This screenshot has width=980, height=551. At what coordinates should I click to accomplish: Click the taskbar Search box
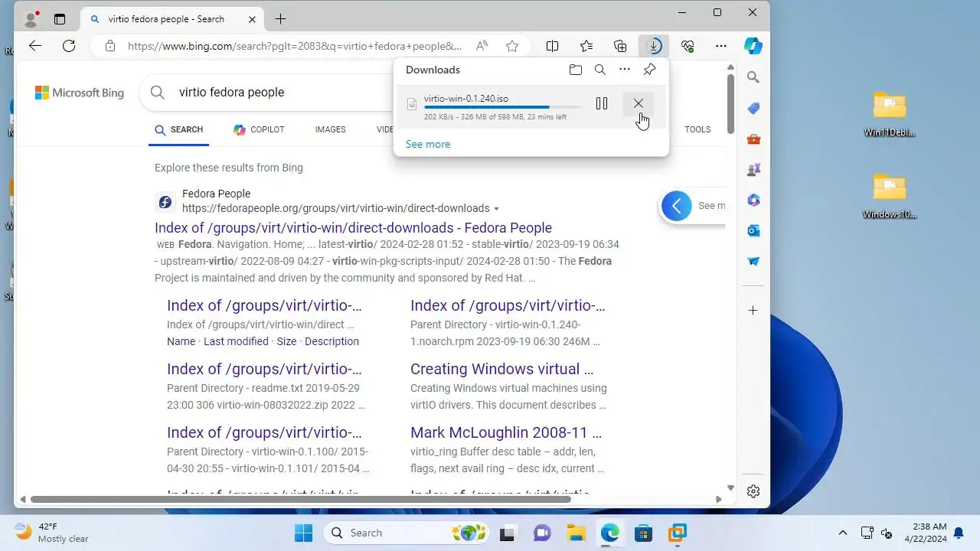(x=407, y=533)
